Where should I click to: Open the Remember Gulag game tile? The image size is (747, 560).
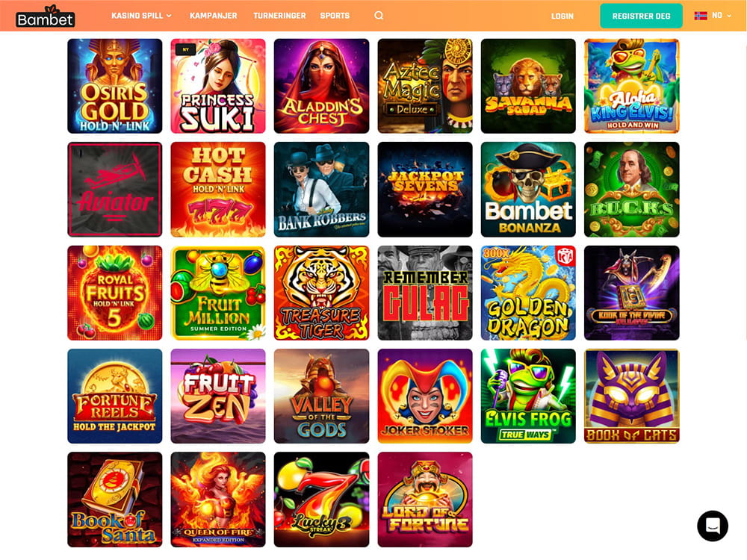[x=425, y=293]
